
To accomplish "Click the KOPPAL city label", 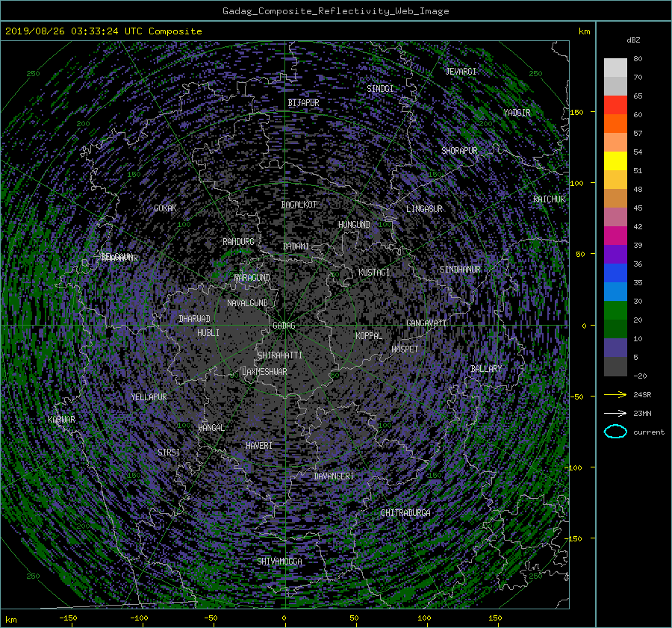I will coord(369,335).
